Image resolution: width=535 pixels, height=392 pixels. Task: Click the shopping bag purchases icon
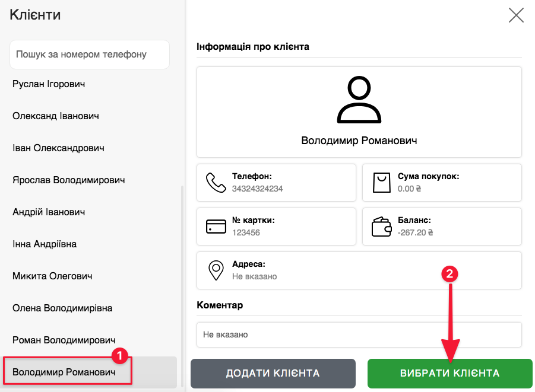pyautogui.click(x=381, y=183)
